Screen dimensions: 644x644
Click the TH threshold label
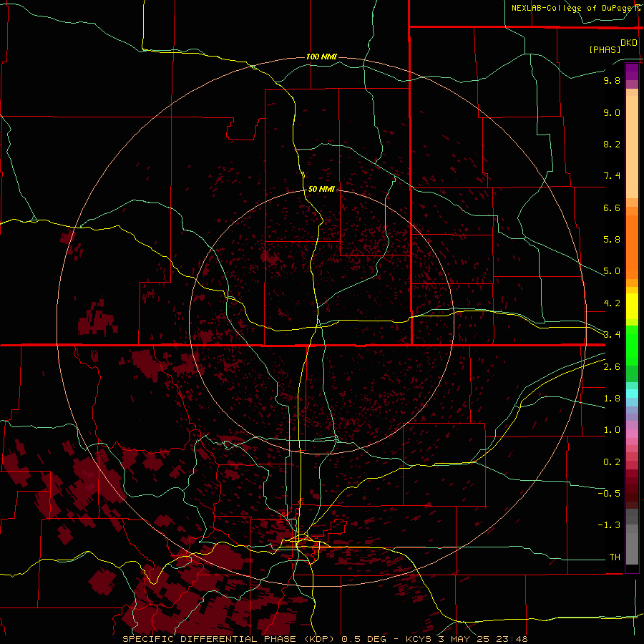point(615,557)
